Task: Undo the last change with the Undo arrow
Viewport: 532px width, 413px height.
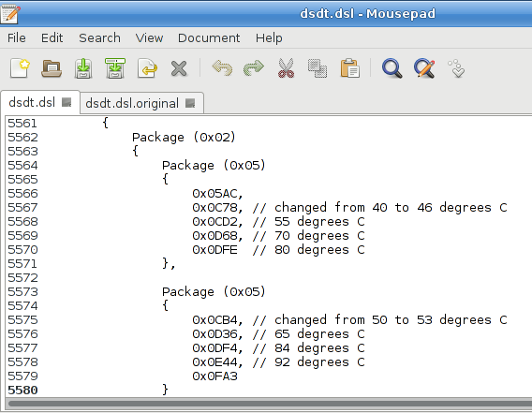Action: [222, 67]
